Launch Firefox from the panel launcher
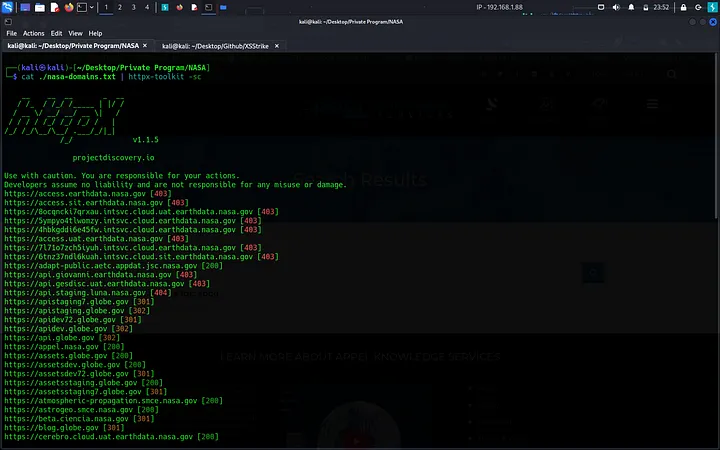 tap(69, 7)
